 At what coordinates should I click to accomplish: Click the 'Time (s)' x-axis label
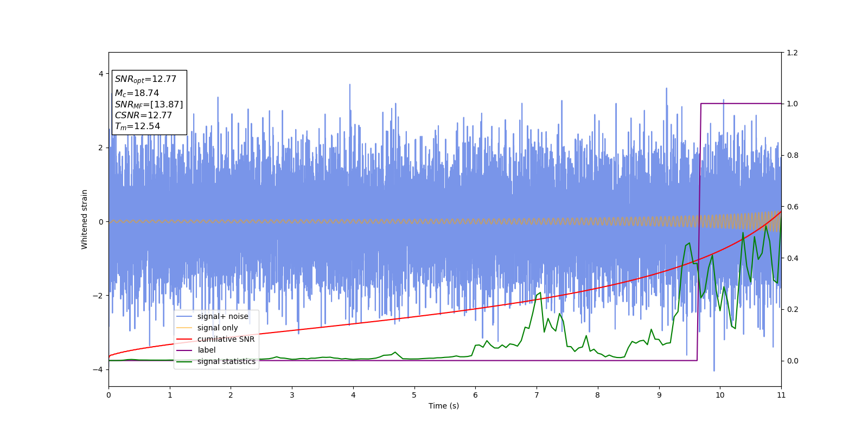pyautogui.click(x=444, y=406)
